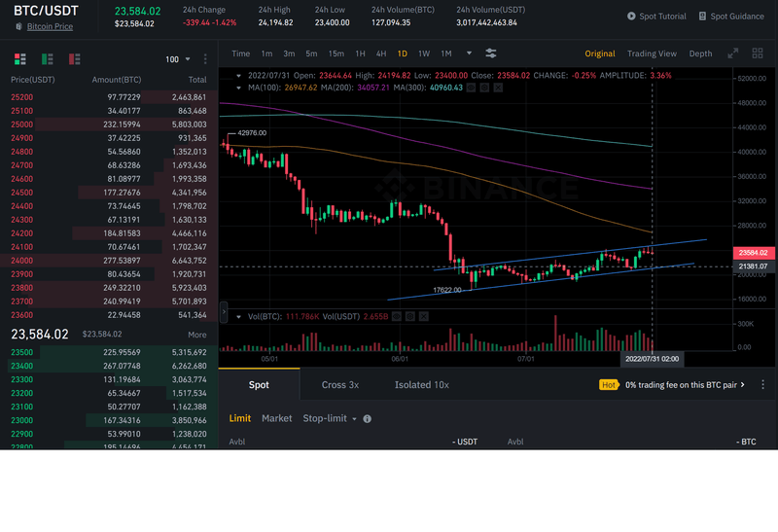The image size is (778, 532).
Task: Select the 15m interval
Action: (336, 53)
